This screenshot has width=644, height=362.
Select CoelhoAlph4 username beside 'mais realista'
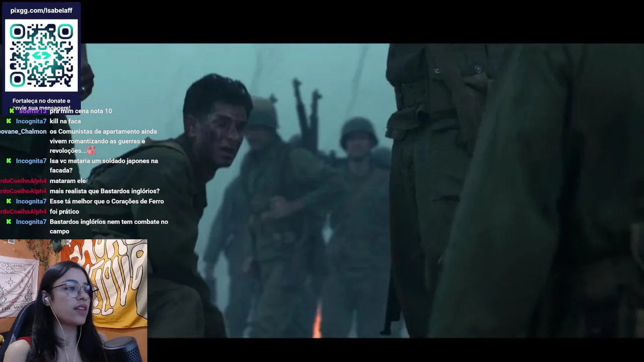(23, 191)
